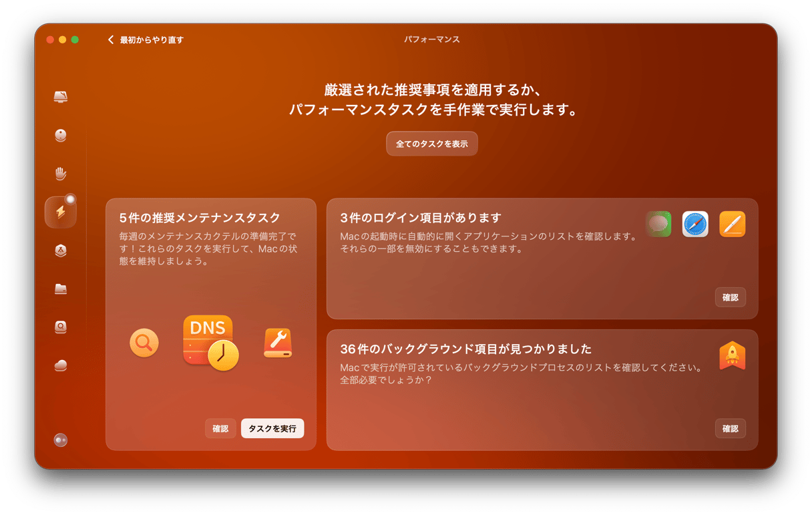Click 確認 in the login items card
Image resolution: width=812 pixels, height=515 pixels.
pyautogui.click(x=731, y=298)
